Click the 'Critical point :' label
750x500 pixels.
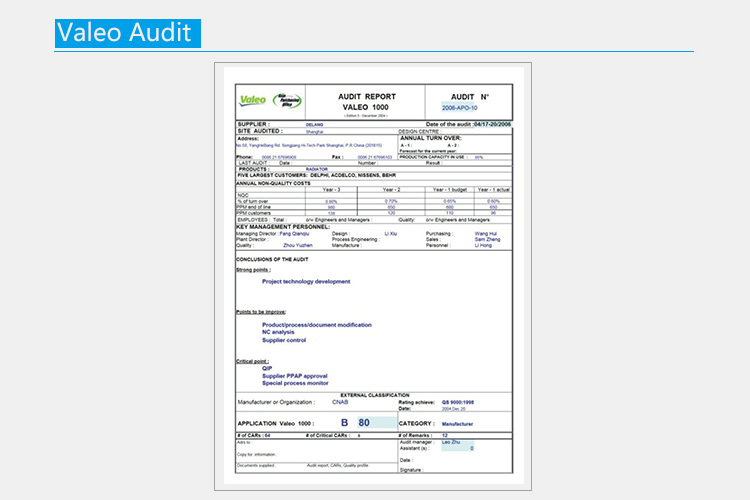click(x=252, y=361)
